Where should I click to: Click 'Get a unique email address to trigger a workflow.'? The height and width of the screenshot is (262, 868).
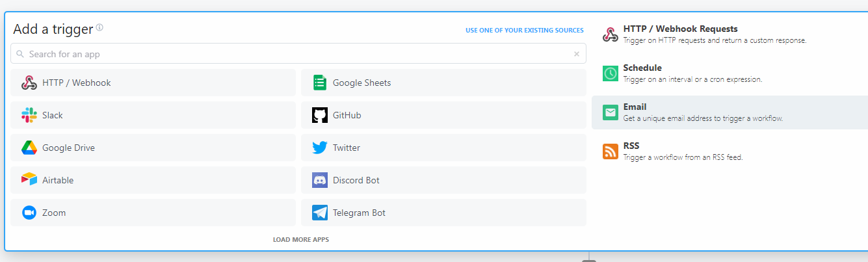(x=703, y=118)
